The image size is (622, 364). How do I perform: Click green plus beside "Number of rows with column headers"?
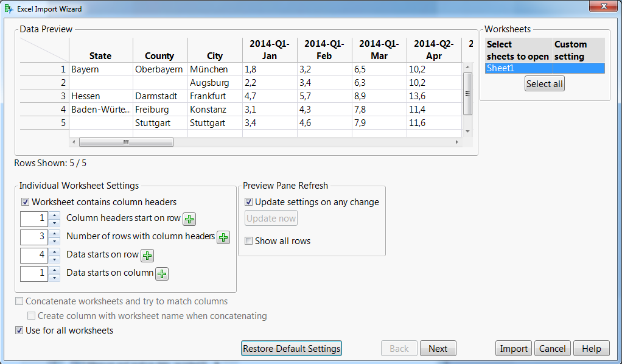point(223,237)
